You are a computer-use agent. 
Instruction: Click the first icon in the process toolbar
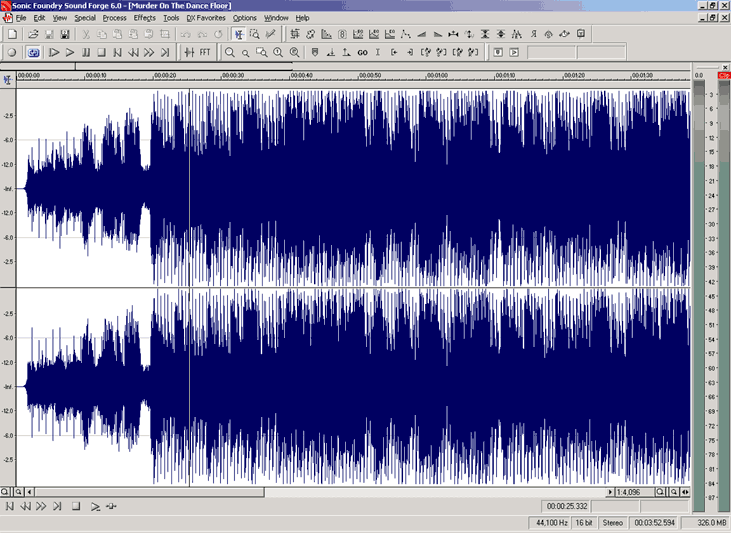295,34
